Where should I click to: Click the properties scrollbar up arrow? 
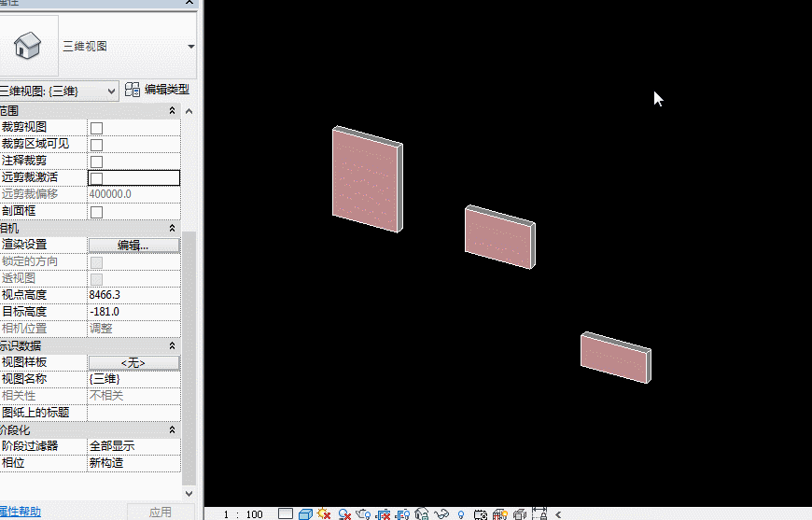click(x=189, y=111)
